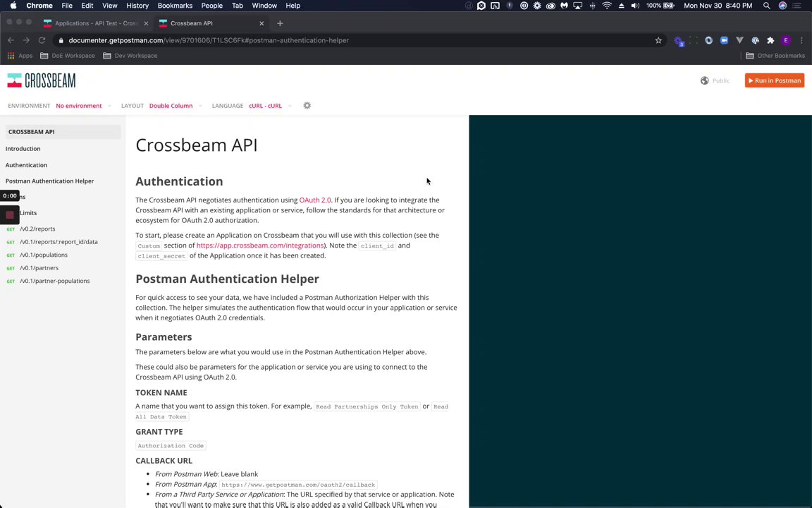Screen dimensions: 812x508
Task: Open the People menu
Action: click(x=211, y=6)
